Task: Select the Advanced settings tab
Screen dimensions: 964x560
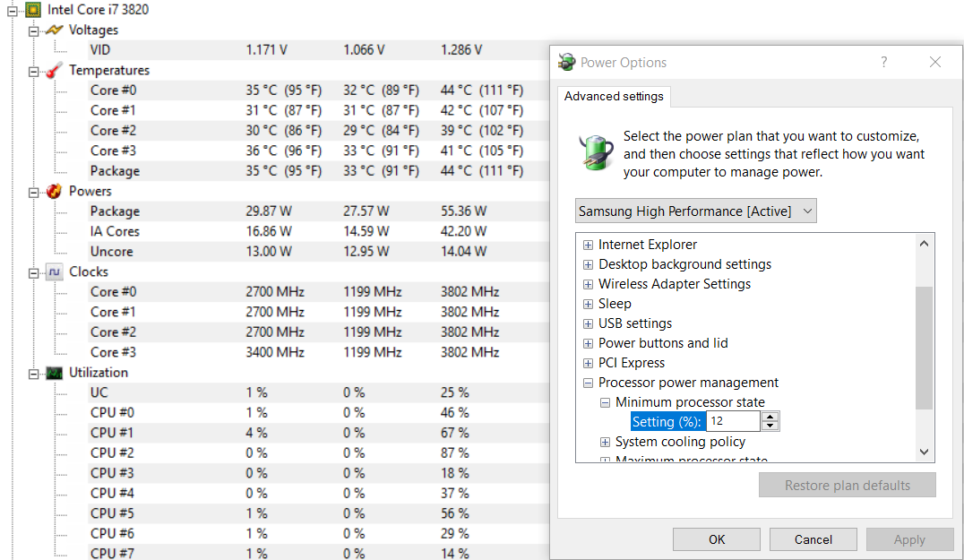Action: coord(614,97)
